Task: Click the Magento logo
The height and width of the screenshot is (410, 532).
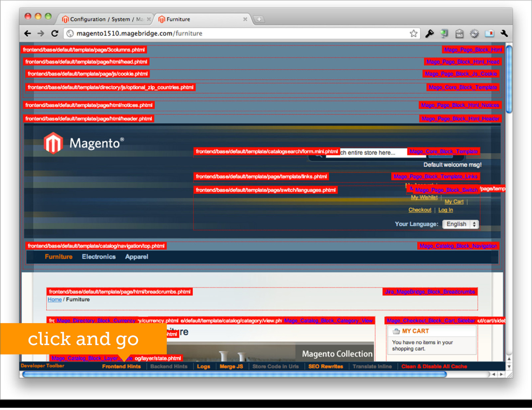Action: pos(84,143)
